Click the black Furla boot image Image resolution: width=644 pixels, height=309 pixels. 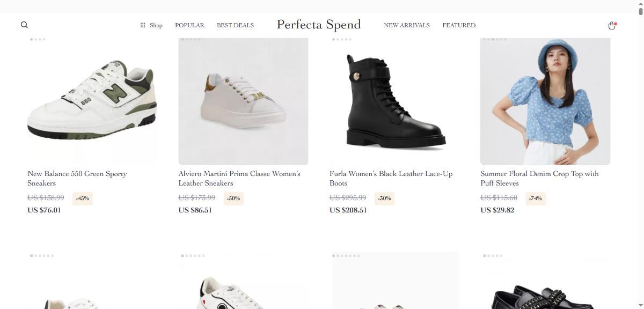394,101
